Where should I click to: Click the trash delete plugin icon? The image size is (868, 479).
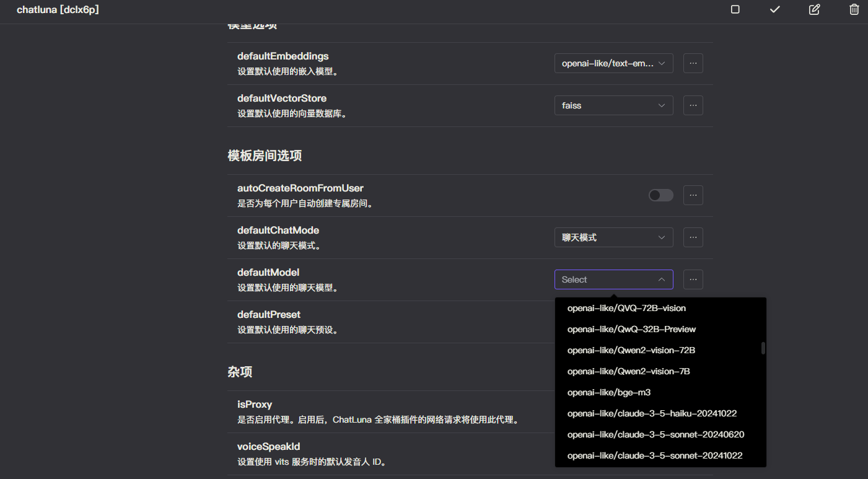click(x=854, y=9)
